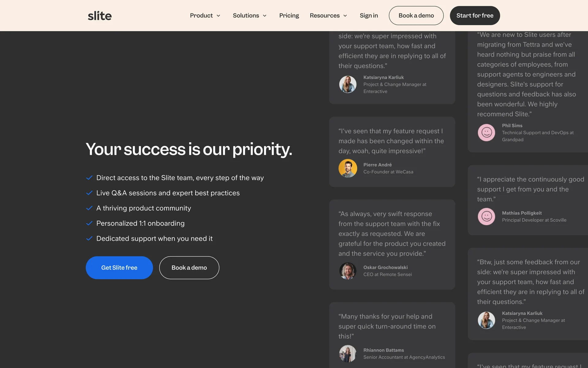588x368 pixels.
Task: Click Pierre André's profile picture
Action: (x=348, y=168)
